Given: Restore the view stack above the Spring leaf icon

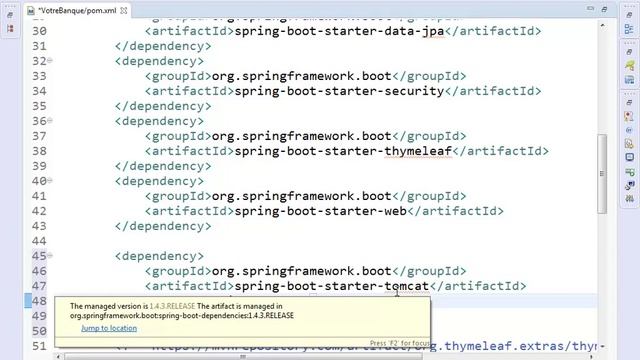Looking at the screenshot, I should coord(629,52).
